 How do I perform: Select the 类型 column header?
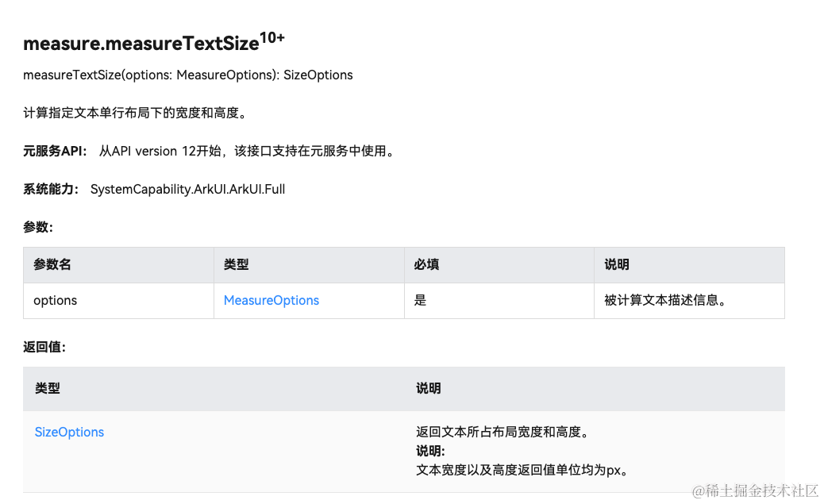(x=236, y=264)
